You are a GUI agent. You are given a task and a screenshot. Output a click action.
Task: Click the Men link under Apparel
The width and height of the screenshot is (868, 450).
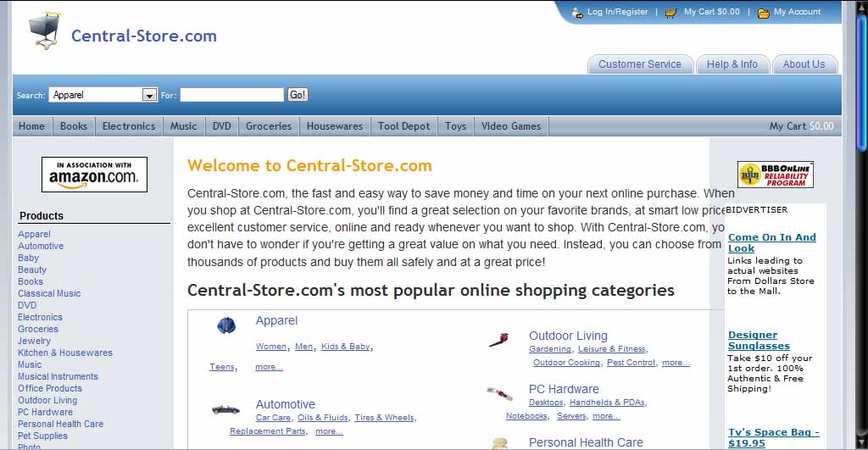(x=304, y=347)
